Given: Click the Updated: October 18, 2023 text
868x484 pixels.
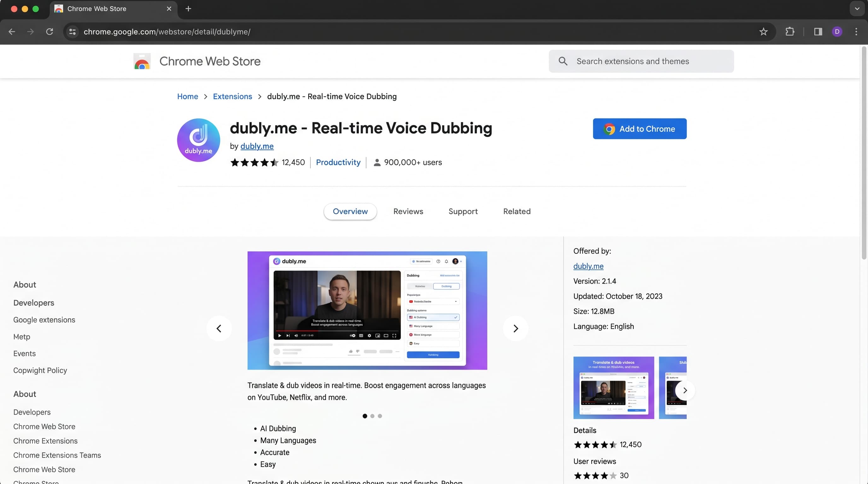Looking at the screenshot, I should pos(618,297).
